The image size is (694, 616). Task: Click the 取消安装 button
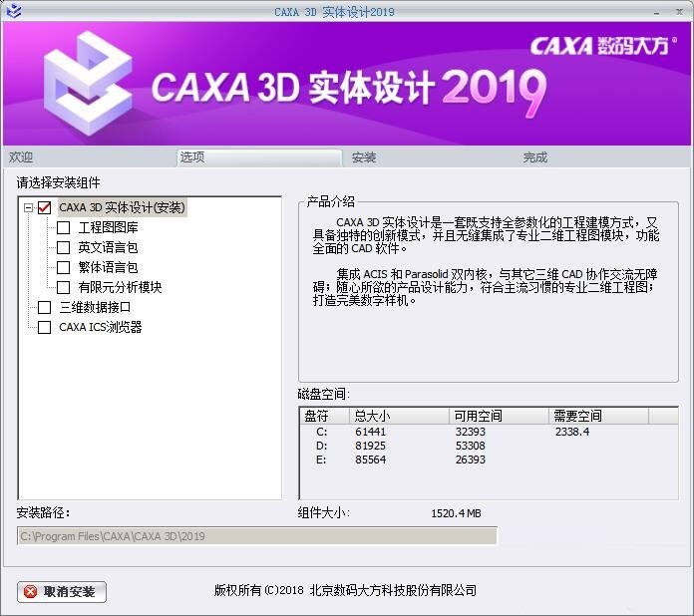point(62,592)
